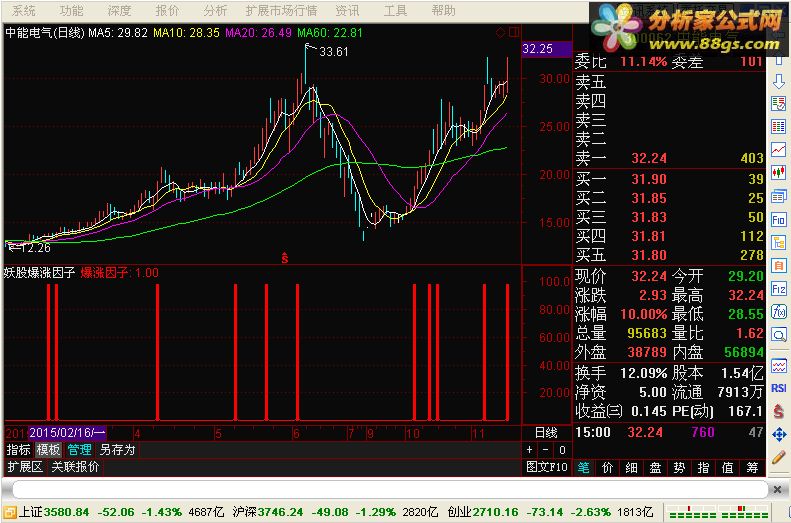
Task: Click the 模板 button
Action: [48, 449]
